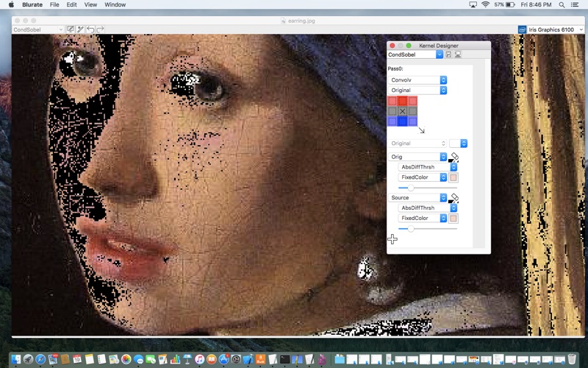Click the Blurate application menu
Viewport: 588px width, 368px height.
click(x=32, y=4)
